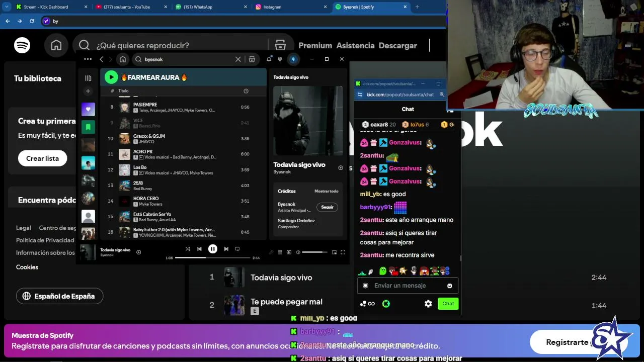This screenshot has width=644, height=362.
Task: Open Kick chat settings gear
Action: [428, 304]
